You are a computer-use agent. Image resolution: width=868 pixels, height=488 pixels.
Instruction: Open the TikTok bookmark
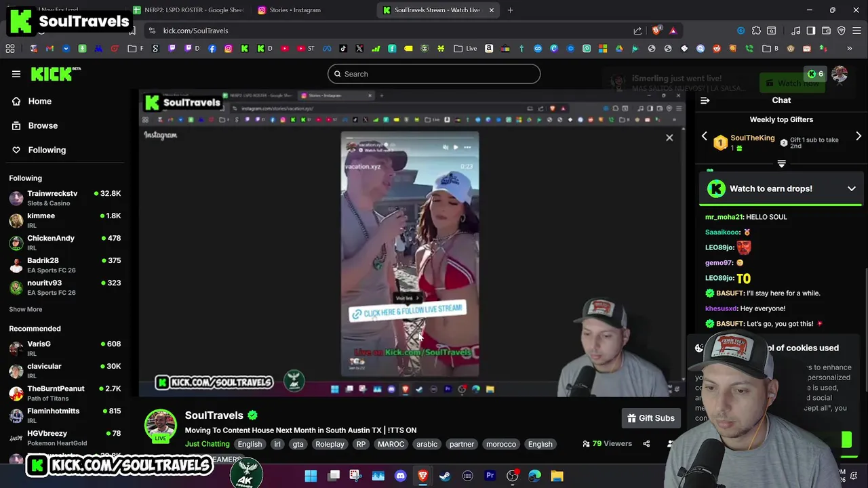coord(343,49)
